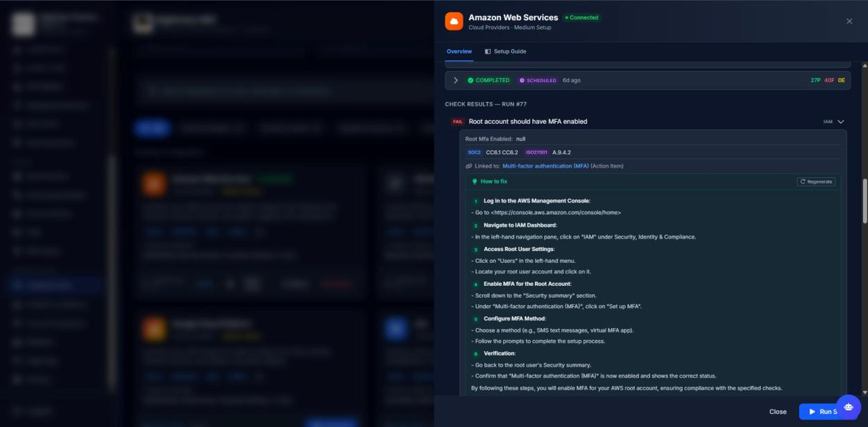Open the Multi-factor authentication (MFA) link
The height and width of the screenshot is (427, 868).
click(546, 166)
